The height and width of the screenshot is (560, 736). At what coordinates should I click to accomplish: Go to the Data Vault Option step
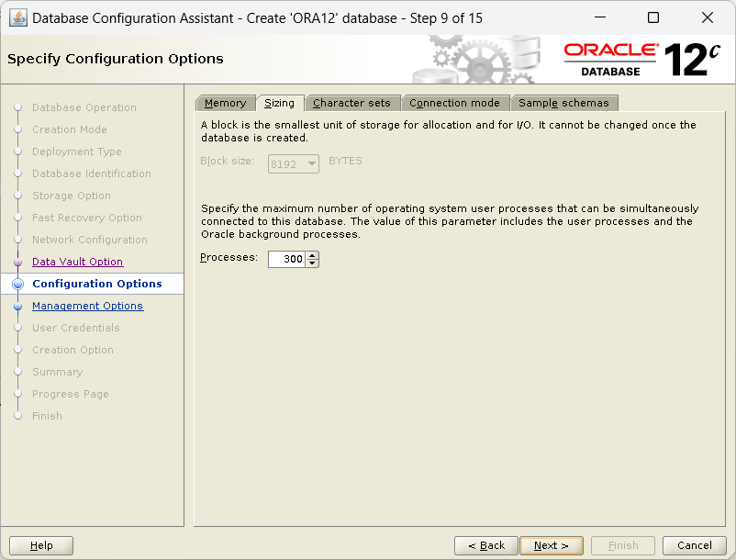pos(77,262)
